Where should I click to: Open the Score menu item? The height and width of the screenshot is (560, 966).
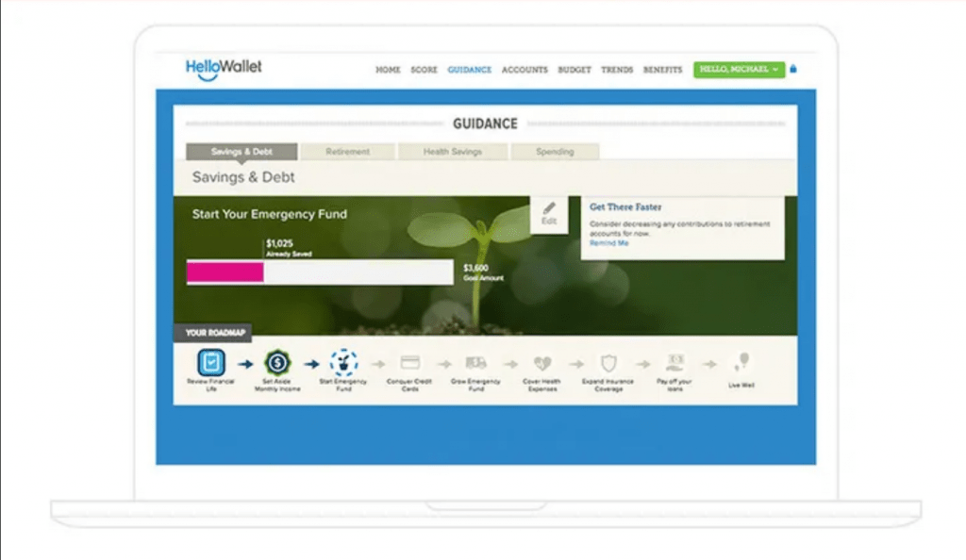point(424,70)
